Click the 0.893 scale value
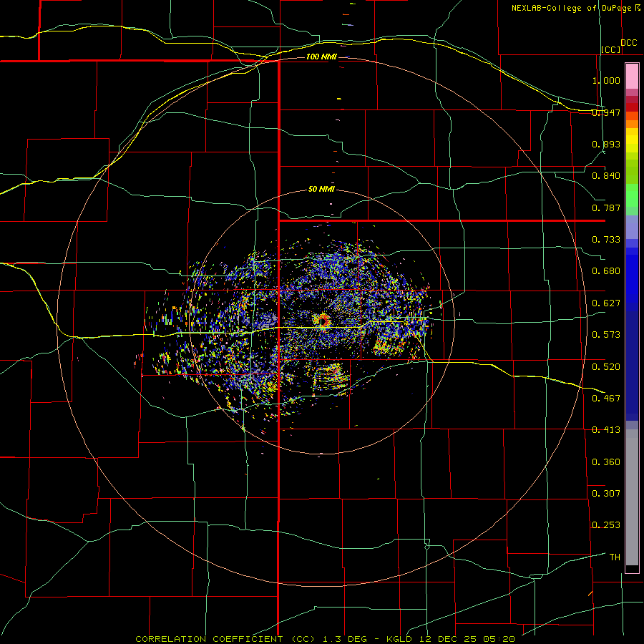Viewport: 644px width, 644px height. (x=606, y=144)
